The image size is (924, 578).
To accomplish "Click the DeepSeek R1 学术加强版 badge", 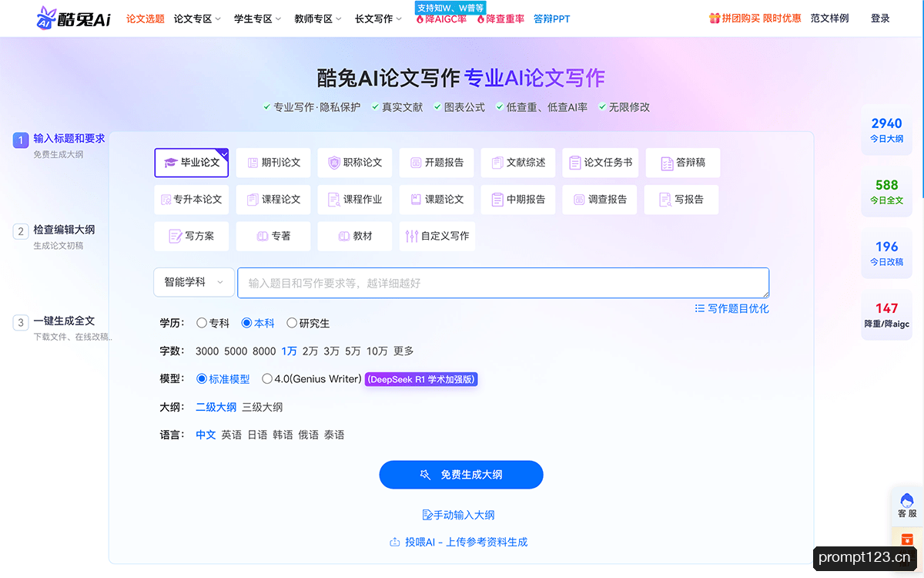I will (x=421, y=379).
